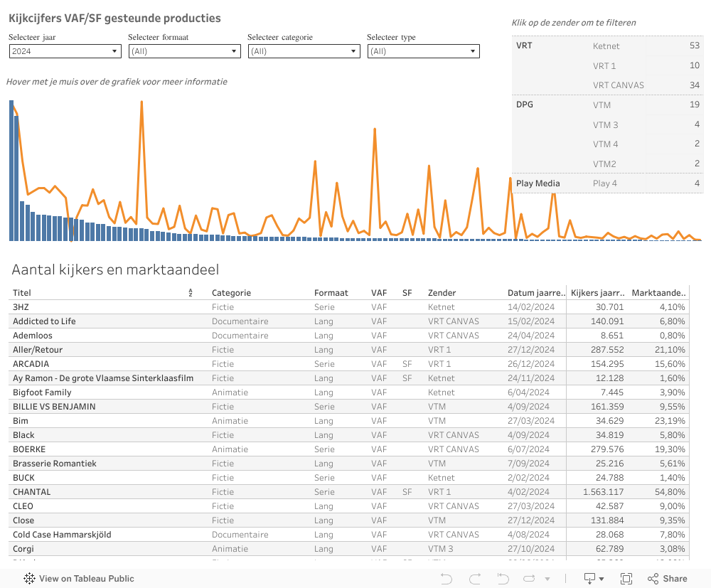Enter full screen mode
Image resolution: width=711 pixels, height=588 pixels.
point(625,579)
